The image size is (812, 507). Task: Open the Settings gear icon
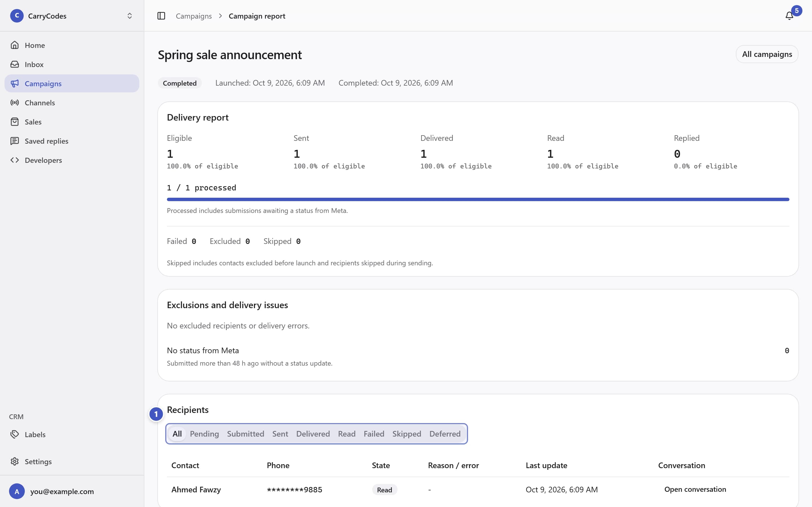[14, 461]
